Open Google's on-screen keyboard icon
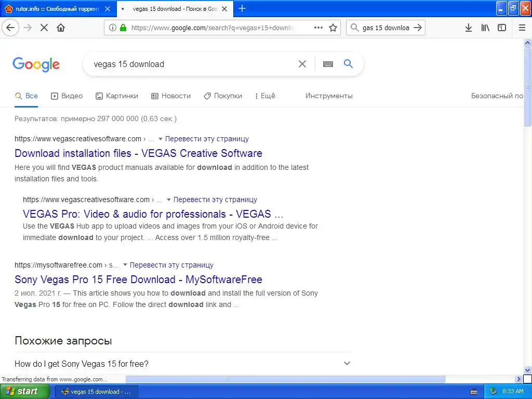This screenshot has width=532, height=399. 328,64
